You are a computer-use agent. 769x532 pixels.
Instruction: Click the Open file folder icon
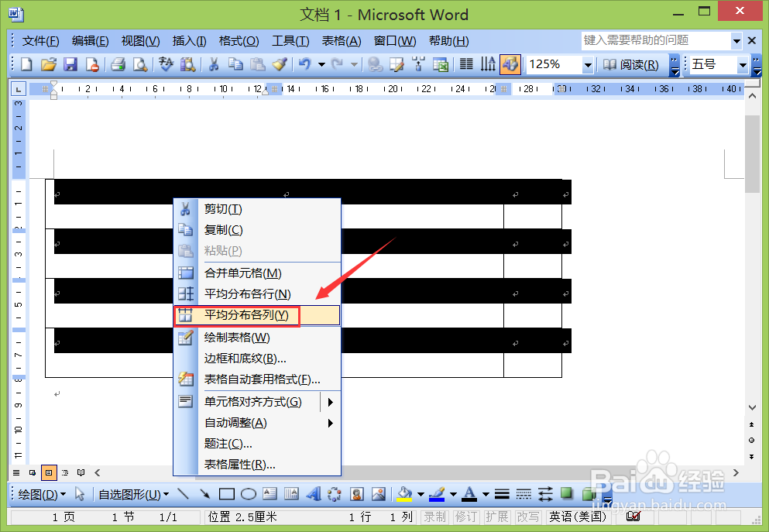pyautogui.click(x=48, y=65)
